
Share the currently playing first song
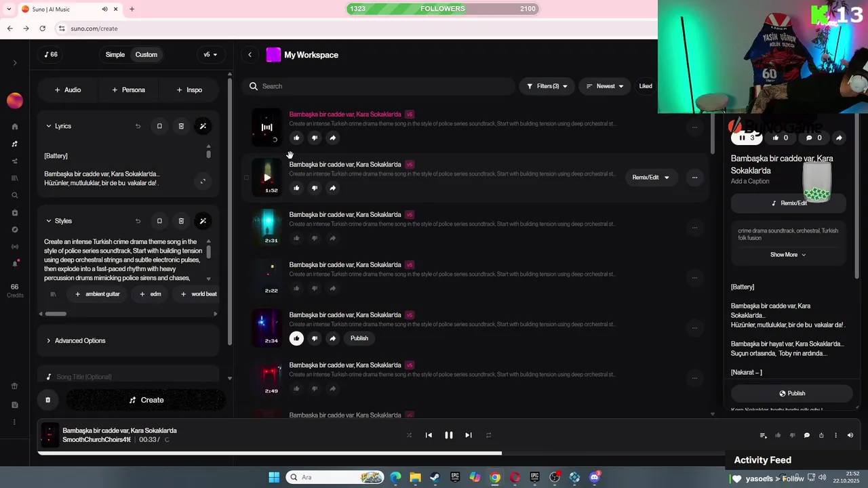pos(332,138)
